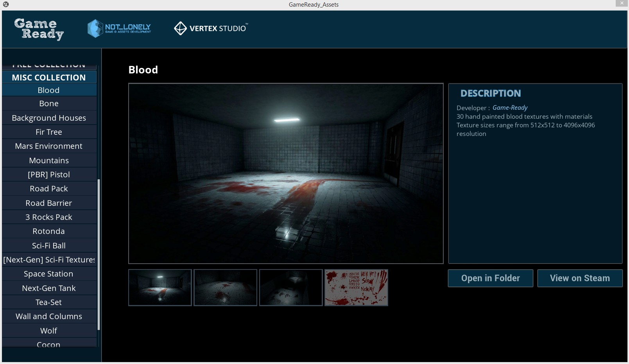Image resolution: width=629 pixels, height=364 pixels.
Task: Select the blood splatter texture thumbnail
Action: [356, 287]
